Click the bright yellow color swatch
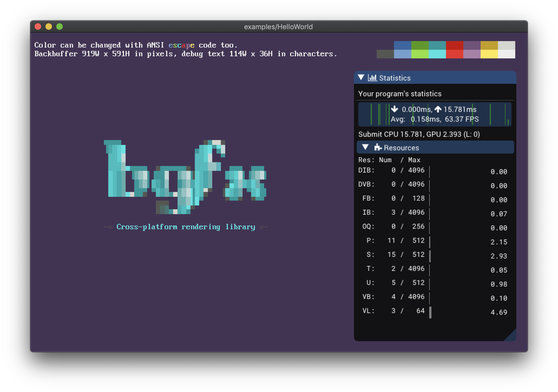The image size is (558, 392). (x=489, y=54)
